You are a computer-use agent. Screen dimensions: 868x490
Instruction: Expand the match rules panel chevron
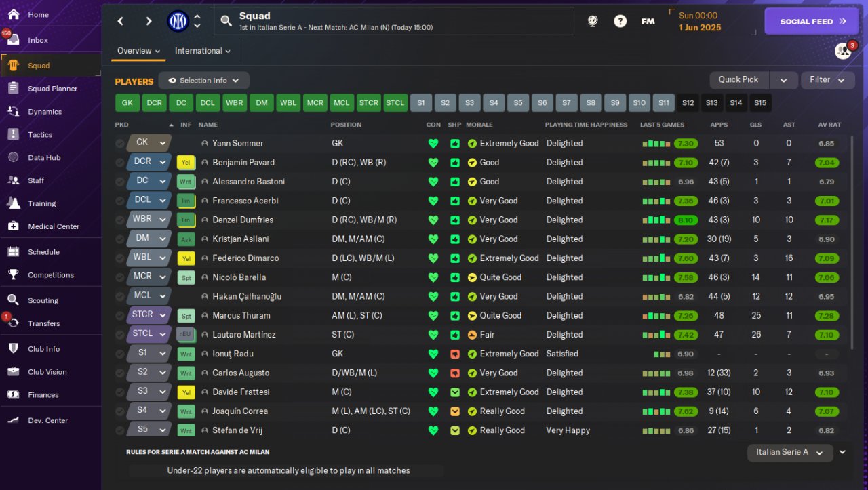click(x=842, y=452)
